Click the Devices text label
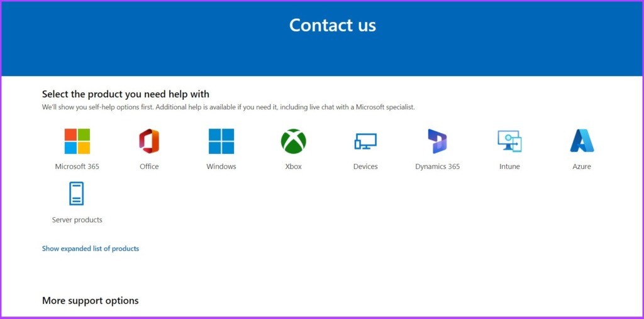The image size is (644, 319). 365,166
